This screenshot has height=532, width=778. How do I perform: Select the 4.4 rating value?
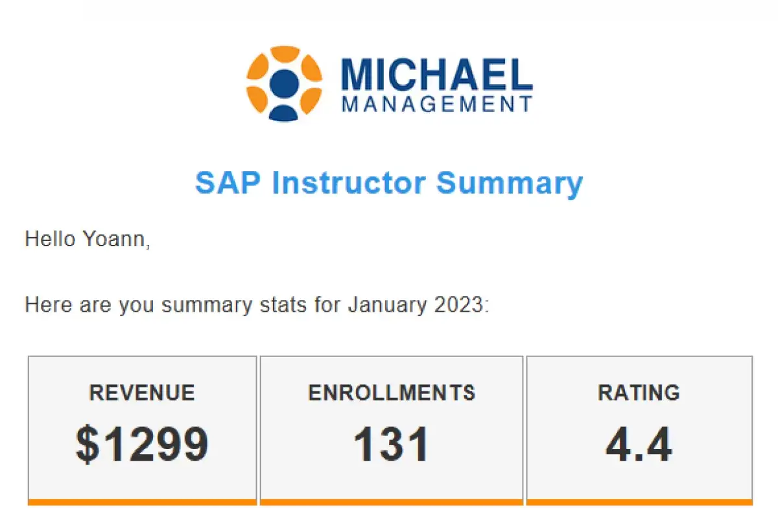(639, 445)
